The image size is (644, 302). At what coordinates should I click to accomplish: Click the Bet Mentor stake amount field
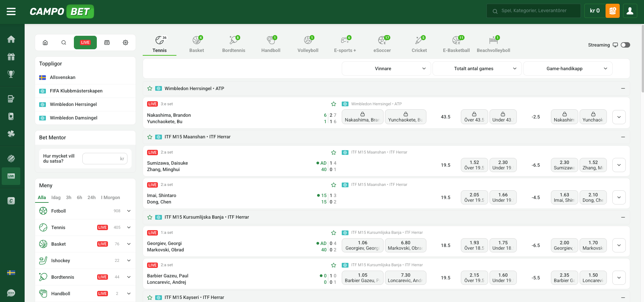(105, 159)
